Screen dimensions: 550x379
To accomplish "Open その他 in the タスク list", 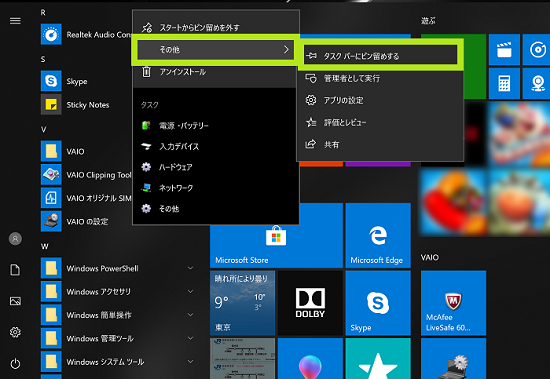I will [x=216, y=209].
